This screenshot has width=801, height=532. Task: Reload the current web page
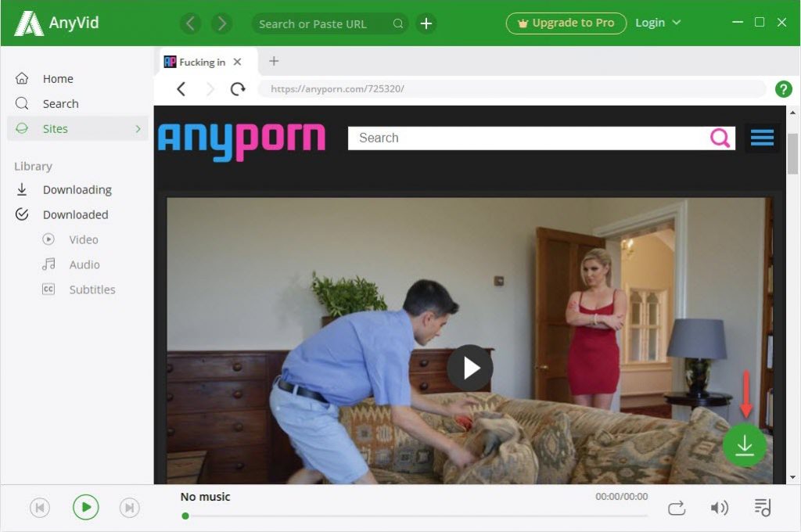point(238,89)
